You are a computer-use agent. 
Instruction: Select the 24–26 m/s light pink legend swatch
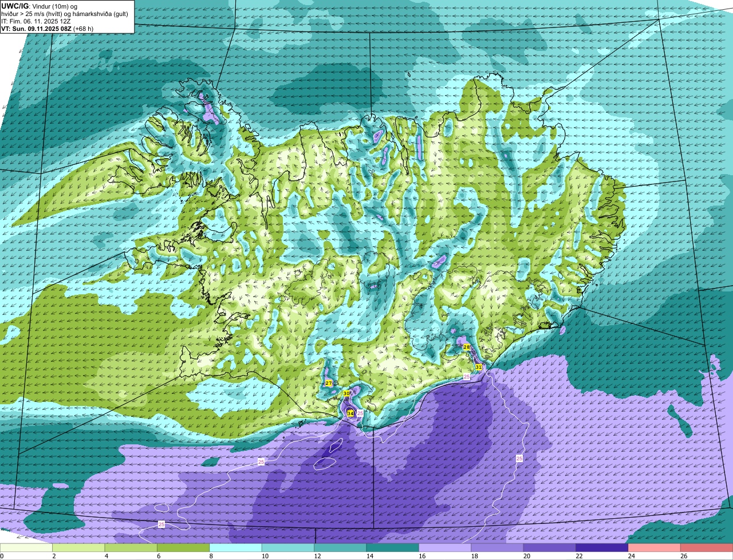[x=655, y=548]
